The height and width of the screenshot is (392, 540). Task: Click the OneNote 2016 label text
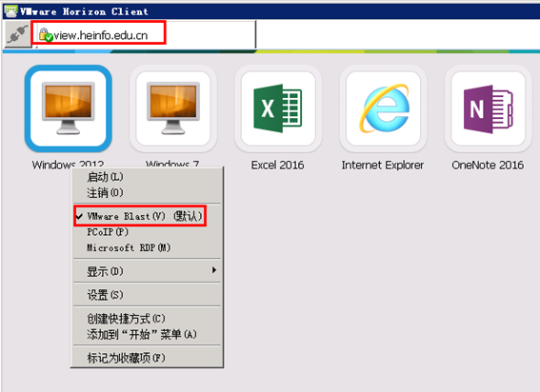(x=488, y=166)
